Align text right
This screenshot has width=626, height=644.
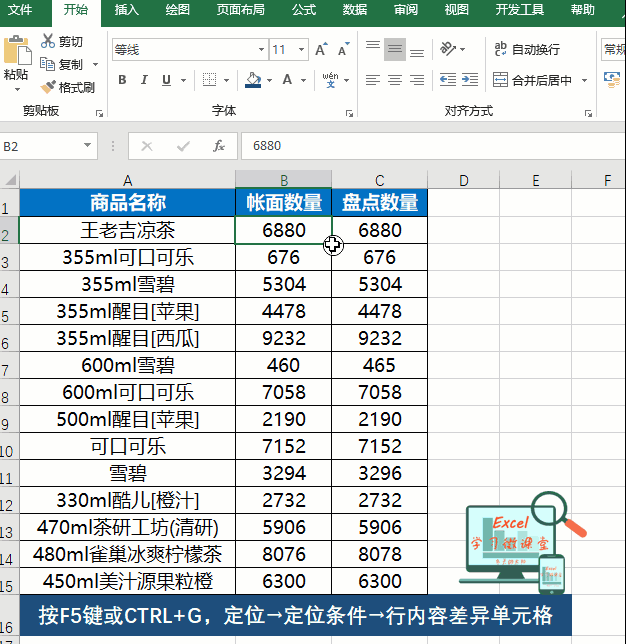(x=417, y=80)
